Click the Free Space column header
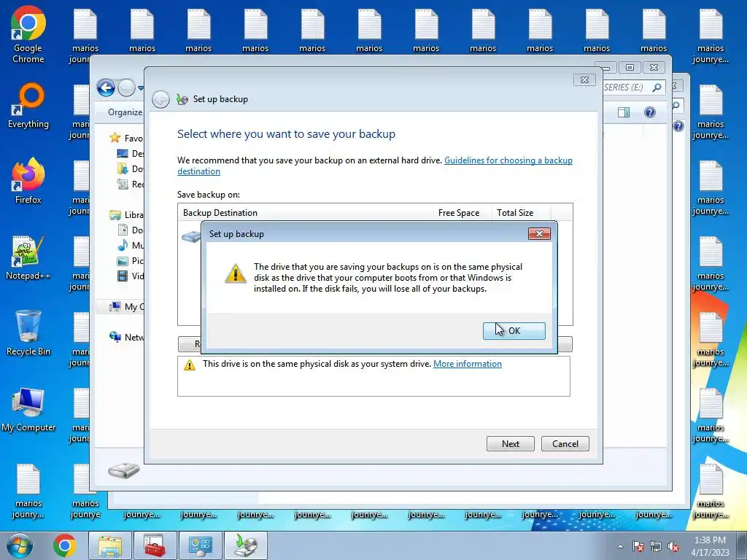This screenshot has width=747, height=560. (462, 212)
